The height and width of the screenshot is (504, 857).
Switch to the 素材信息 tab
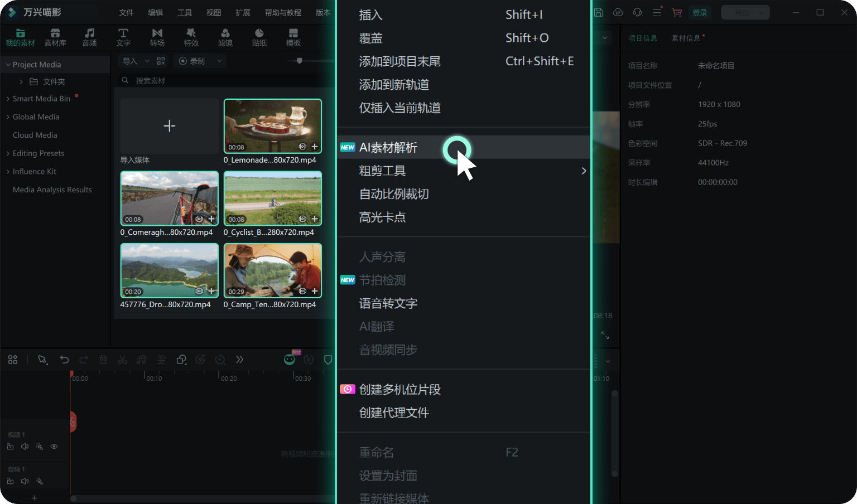[686, 38]
